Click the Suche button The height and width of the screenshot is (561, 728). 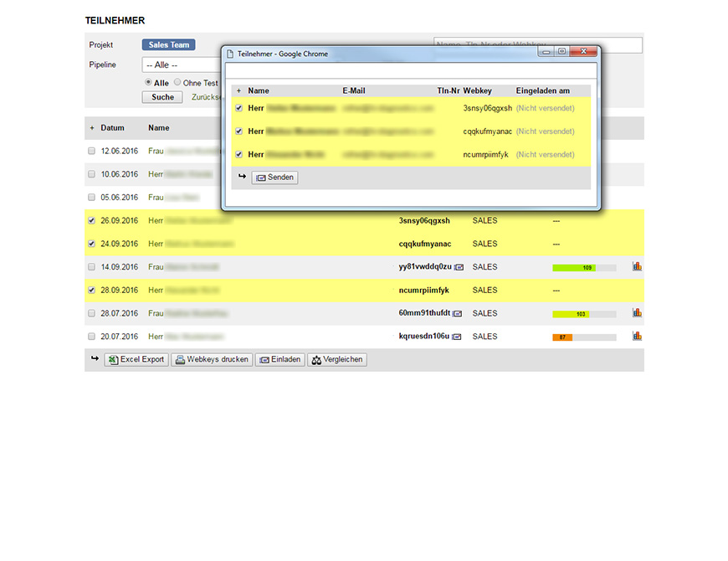point(163,97)
